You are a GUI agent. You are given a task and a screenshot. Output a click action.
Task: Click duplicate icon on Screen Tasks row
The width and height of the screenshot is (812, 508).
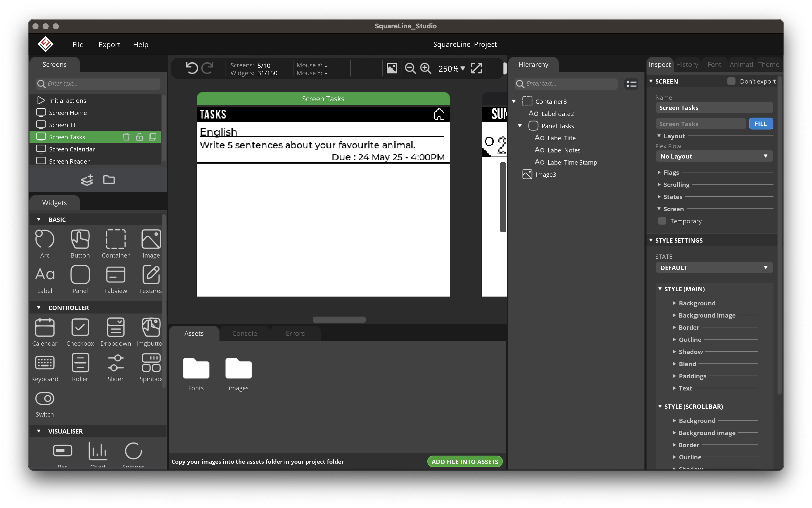[x=153, y=137]
